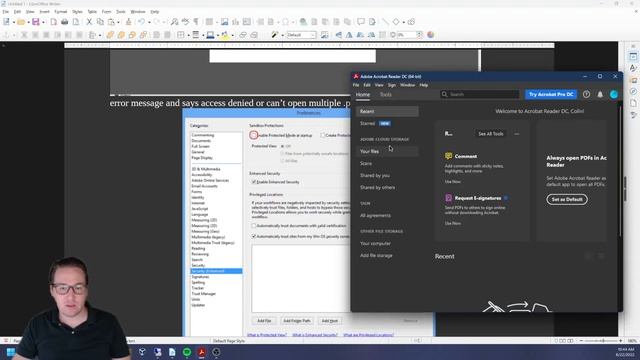
Task: Click the yellow Comment tool icon in Acrobat
Action: [x=448, y=156]
